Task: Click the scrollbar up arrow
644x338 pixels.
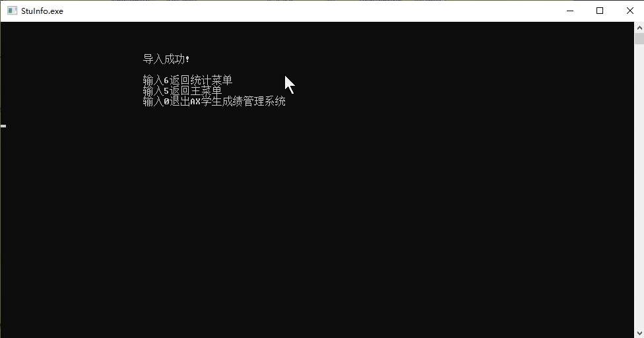Action: (639, 28)
